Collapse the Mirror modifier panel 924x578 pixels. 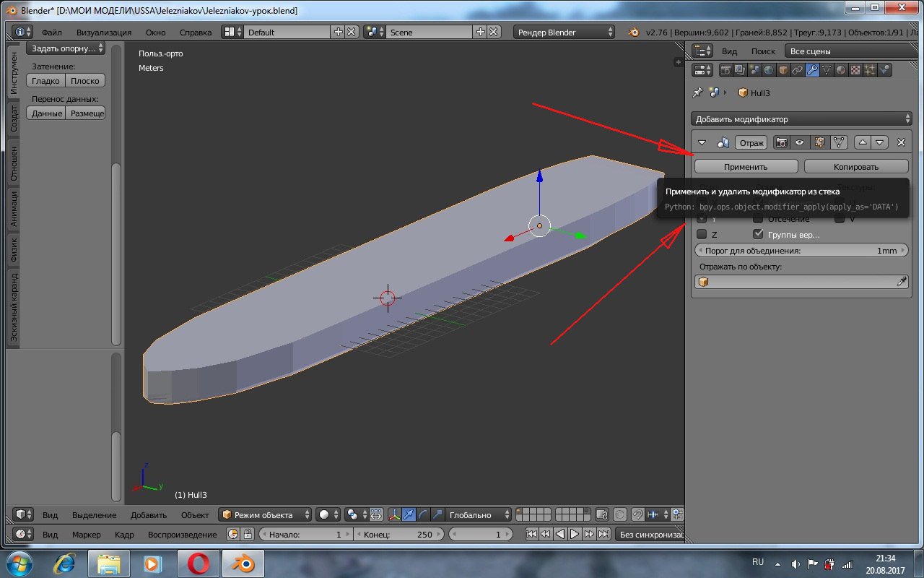[702, 143]
